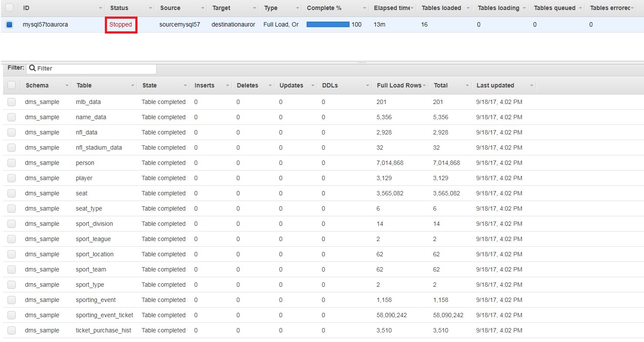Check the sport_location row checkbox
This screenshot has height=342, width=644.
tap(12, 254)
